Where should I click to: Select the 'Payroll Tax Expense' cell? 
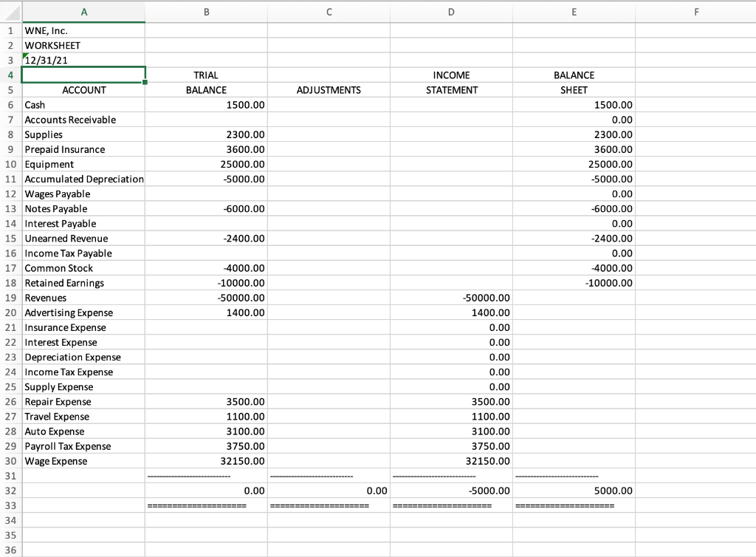click(83, 446)
